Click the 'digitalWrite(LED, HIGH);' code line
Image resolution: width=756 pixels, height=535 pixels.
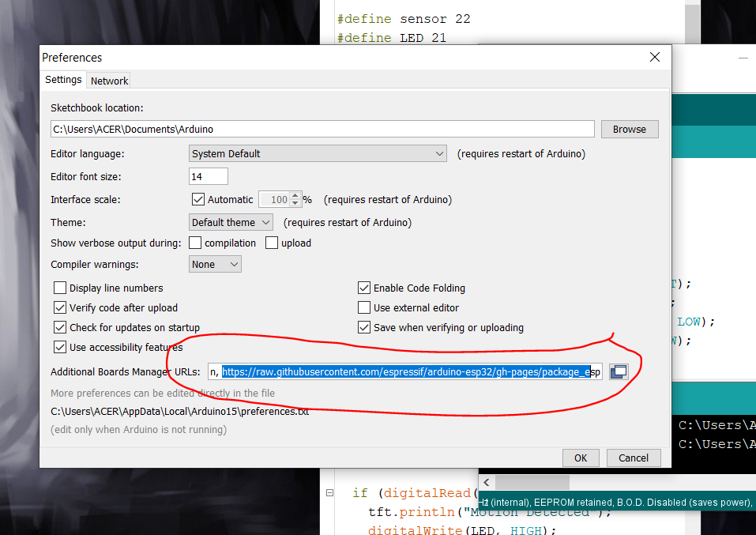[462, 529]
